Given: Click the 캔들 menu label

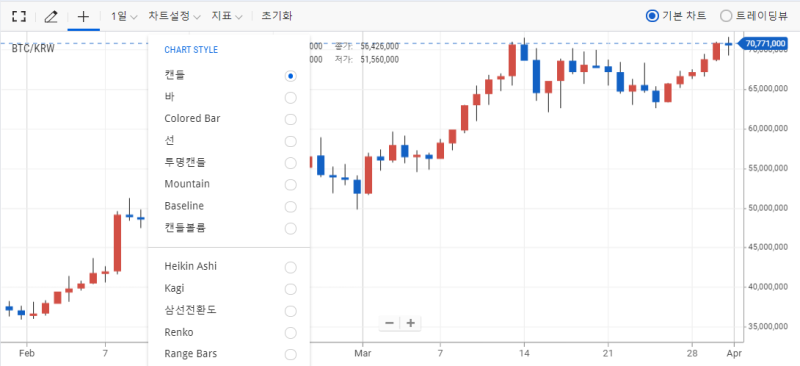Looking at the screenshot, I should (x=175, y=75).
